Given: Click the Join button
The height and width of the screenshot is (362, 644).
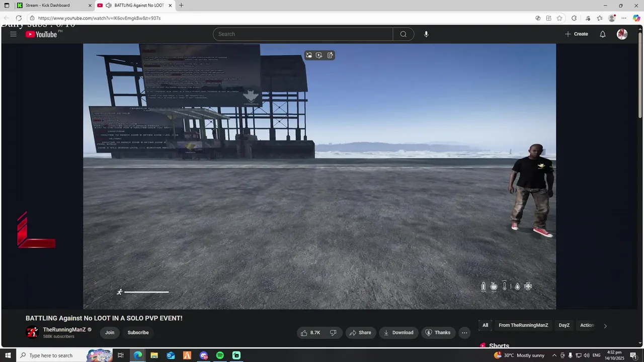Looking at the screenshot, I should pos(110,332).
